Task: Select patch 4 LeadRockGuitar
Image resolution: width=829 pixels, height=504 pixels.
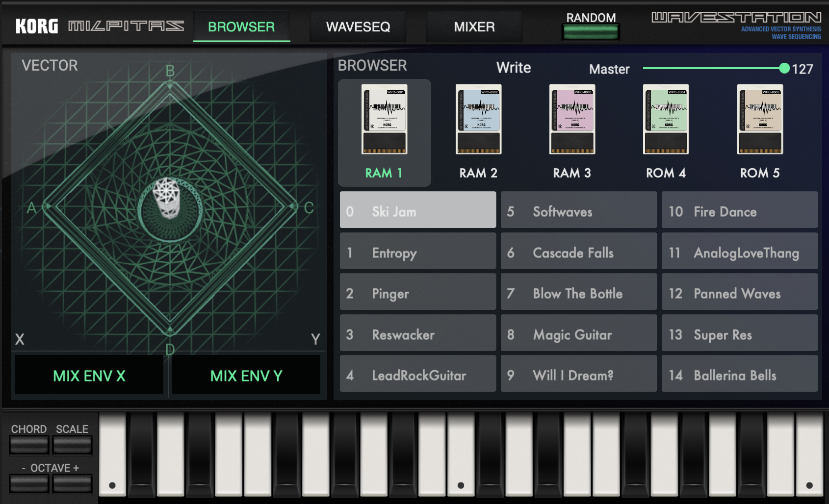Action: (x=418, y=374)
